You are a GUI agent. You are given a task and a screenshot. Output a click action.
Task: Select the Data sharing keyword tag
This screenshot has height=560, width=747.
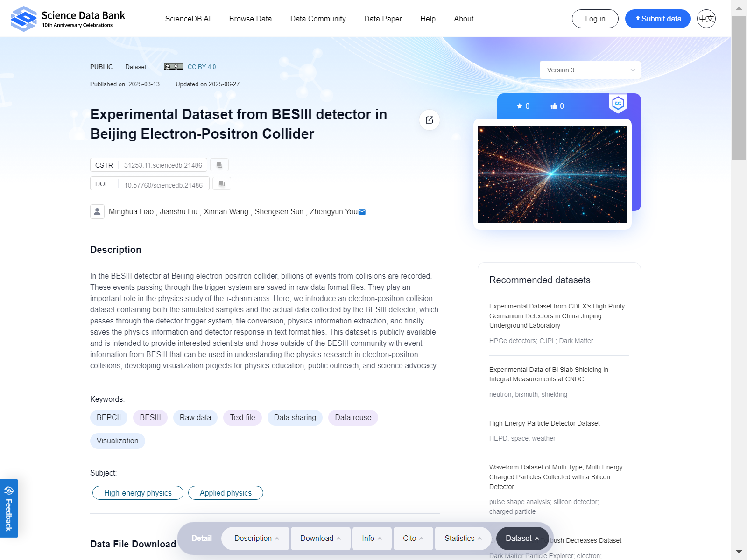pyautogui.click(x=295, y=418)
